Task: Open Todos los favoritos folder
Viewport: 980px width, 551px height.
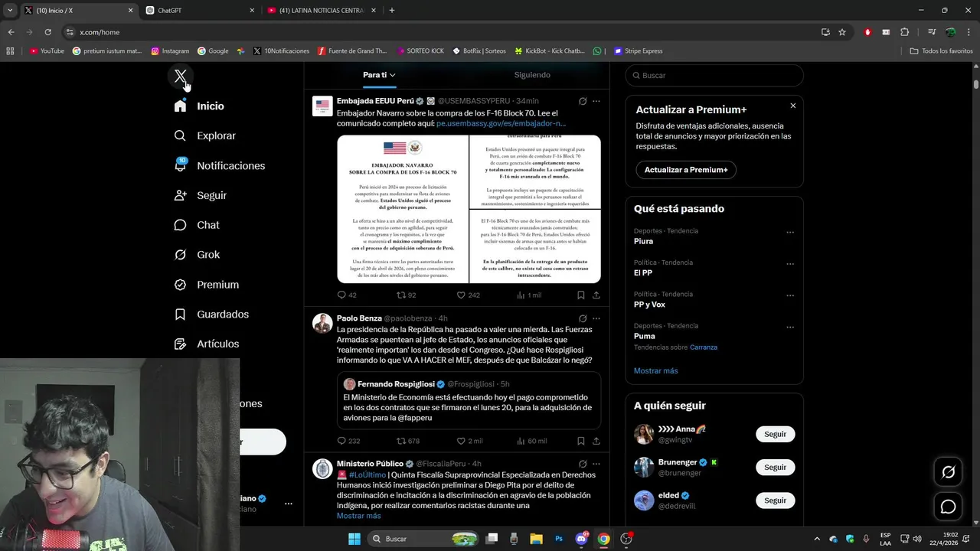Action: [941, 51]
